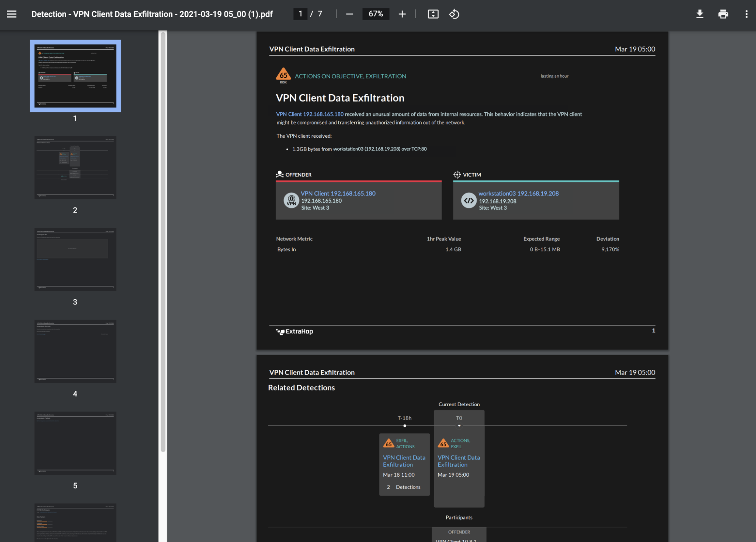Click the T0 timeline marker
756x542 pixels.
pyautogui.click(x=459, y=426)
